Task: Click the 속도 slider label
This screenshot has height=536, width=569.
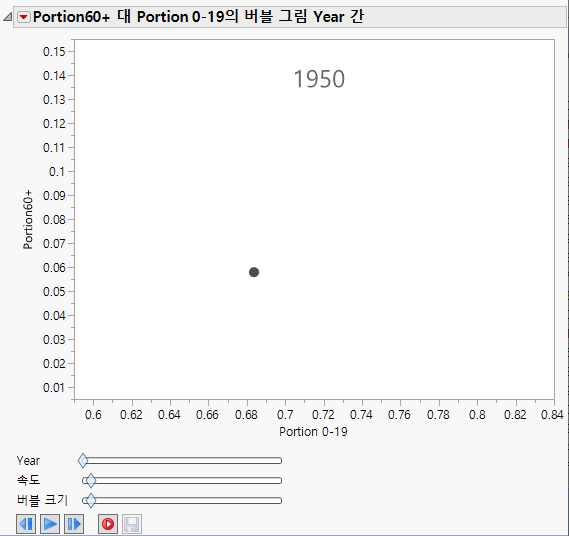Action: pos(28,480)
